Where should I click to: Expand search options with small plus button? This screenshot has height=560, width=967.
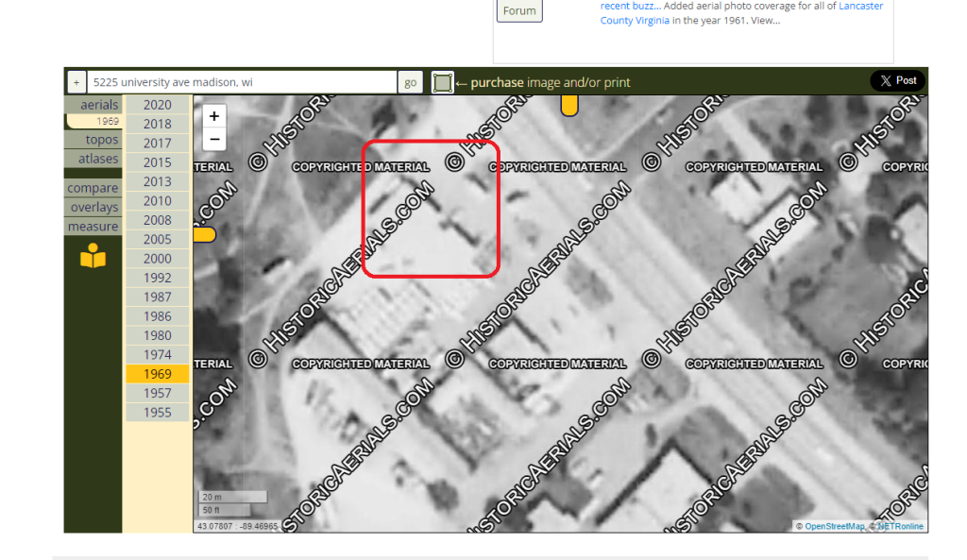click(x=76, y=82)
